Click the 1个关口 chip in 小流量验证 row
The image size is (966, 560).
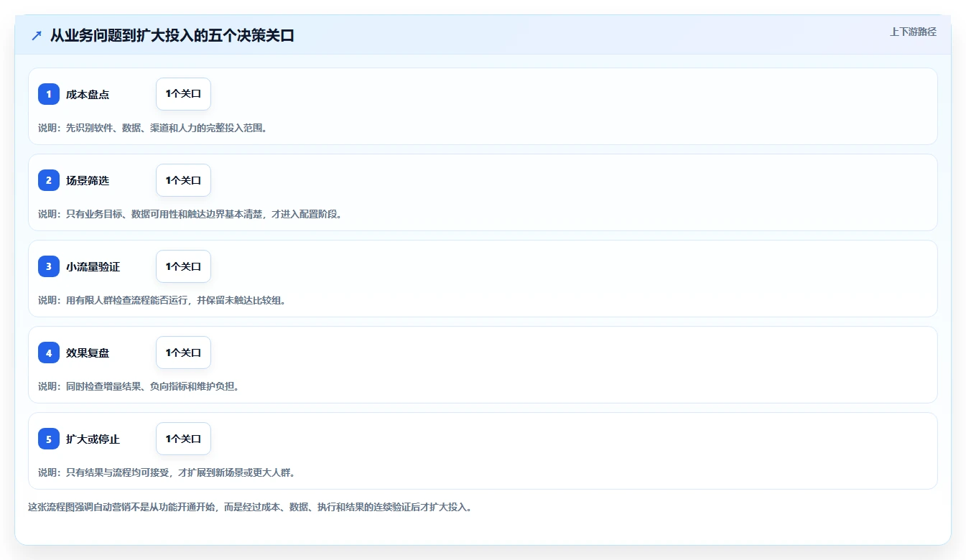183,266
